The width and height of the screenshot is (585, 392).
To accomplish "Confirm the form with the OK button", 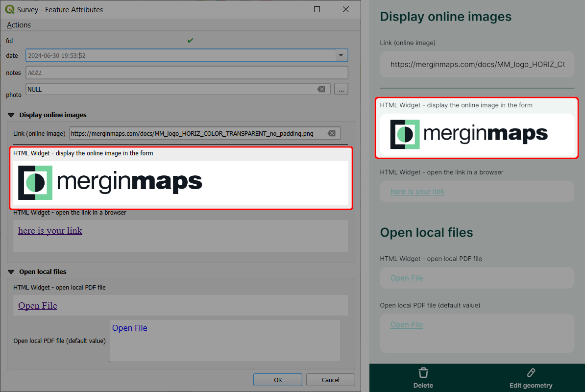I will (x=277, y=379).
